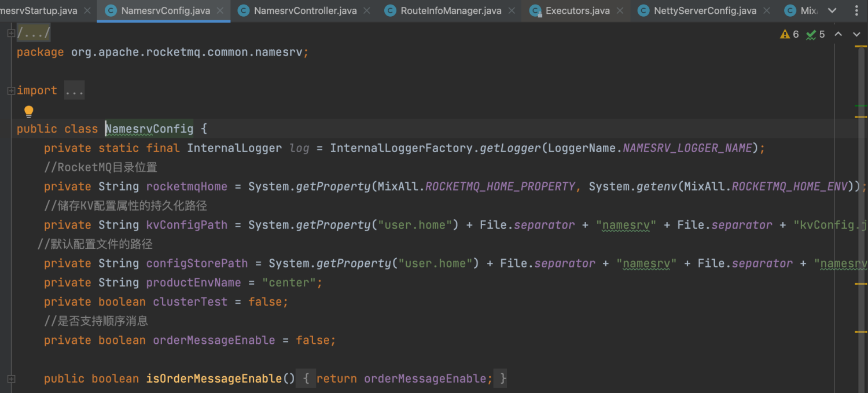Click the green stripe mark on the error scrollbar

[860, 106]
